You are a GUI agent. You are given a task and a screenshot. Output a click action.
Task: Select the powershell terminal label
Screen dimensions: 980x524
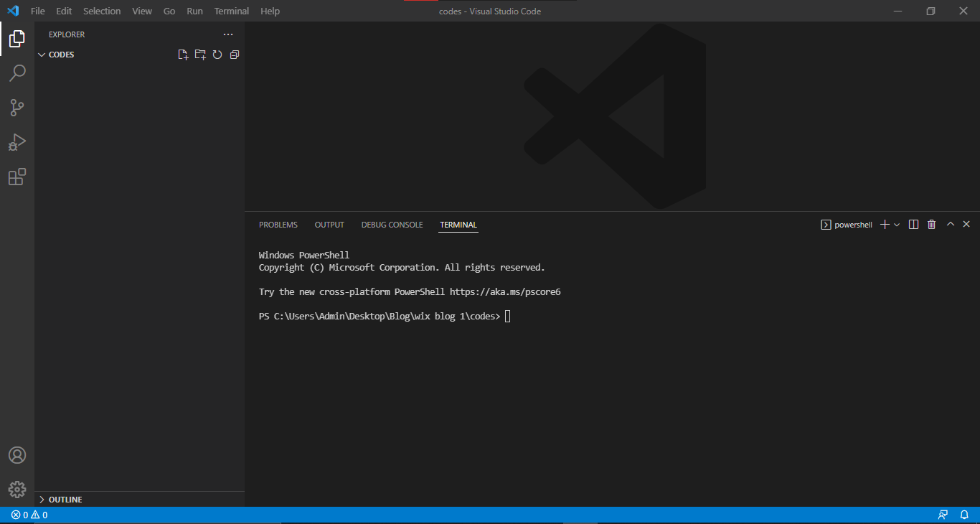[x=847, y=225]
